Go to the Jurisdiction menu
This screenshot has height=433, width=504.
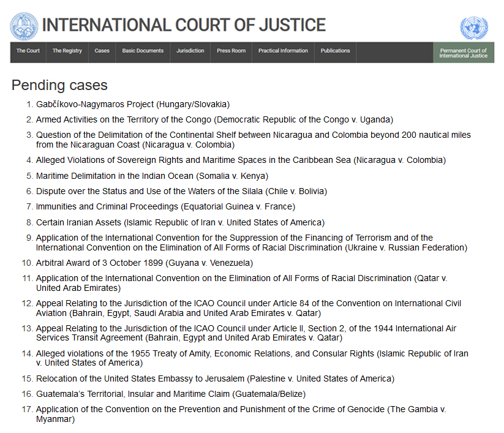point(190,51)
